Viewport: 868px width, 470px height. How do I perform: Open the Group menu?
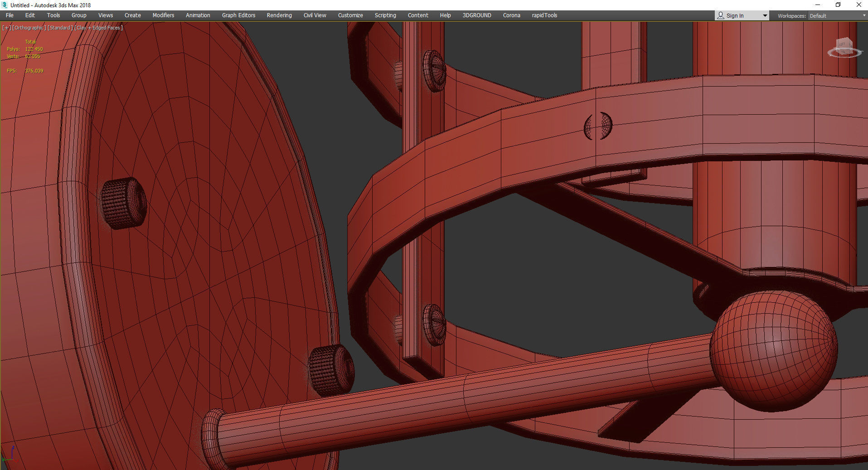(79, 15)
